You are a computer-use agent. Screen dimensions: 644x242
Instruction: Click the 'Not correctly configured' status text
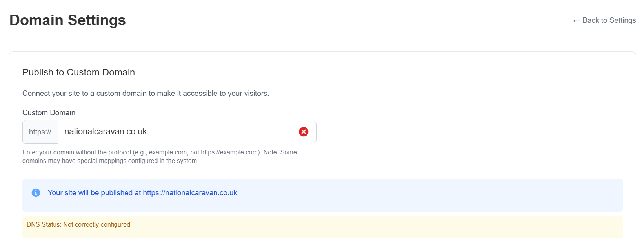96,225
